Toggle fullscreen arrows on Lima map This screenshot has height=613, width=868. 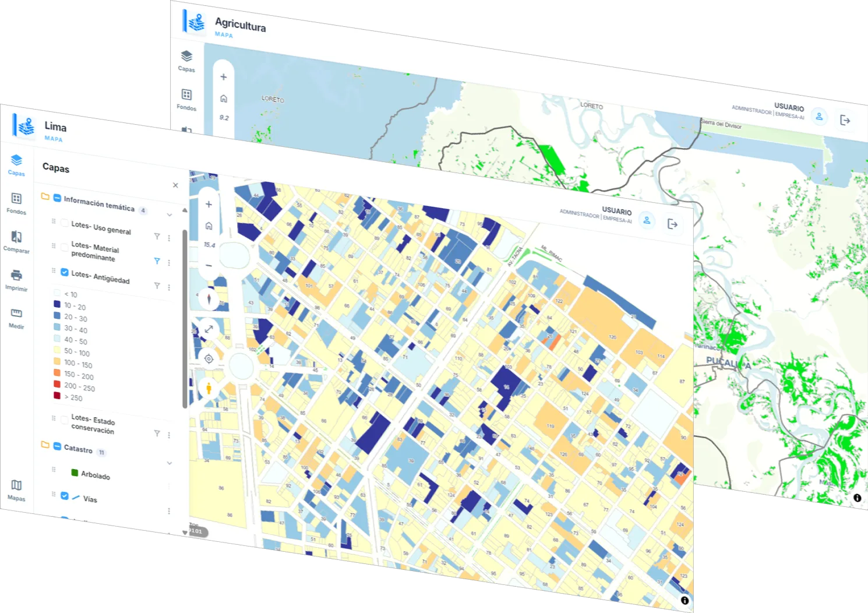coord(209,329)
